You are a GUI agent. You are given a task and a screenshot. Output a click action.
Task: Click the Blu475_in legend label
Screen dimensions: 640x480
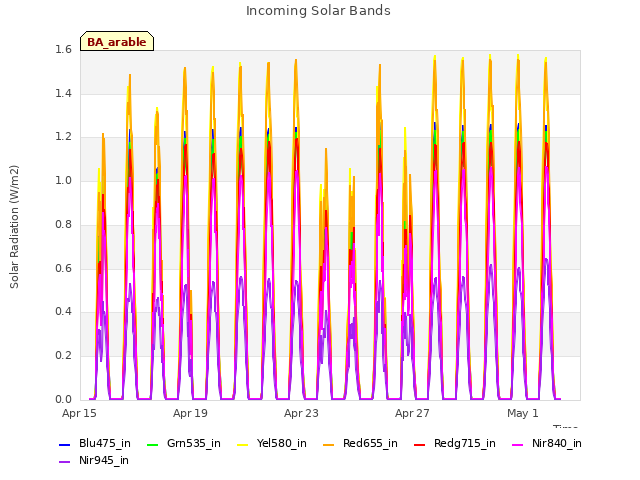(x=105, y=443)
